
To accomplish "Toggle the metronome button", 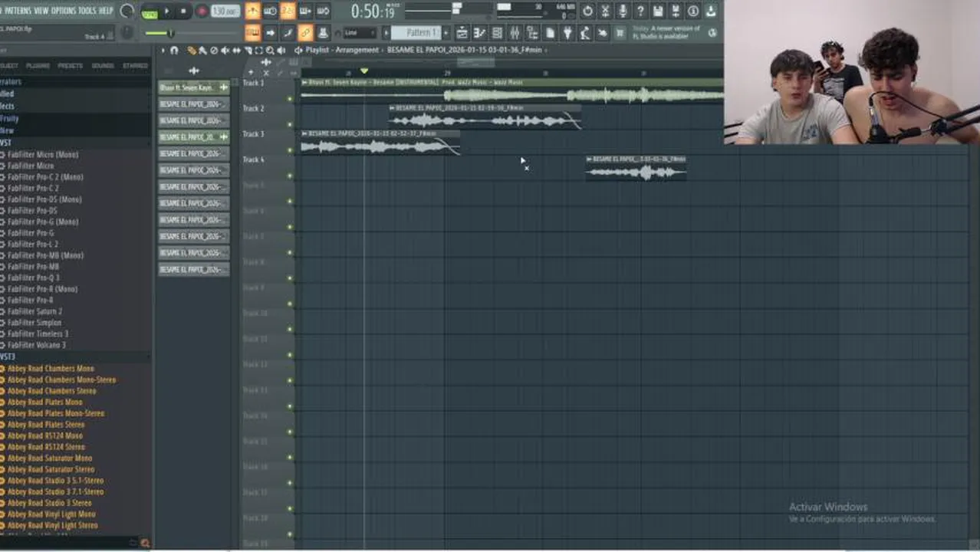I will [x=252, y=11].
